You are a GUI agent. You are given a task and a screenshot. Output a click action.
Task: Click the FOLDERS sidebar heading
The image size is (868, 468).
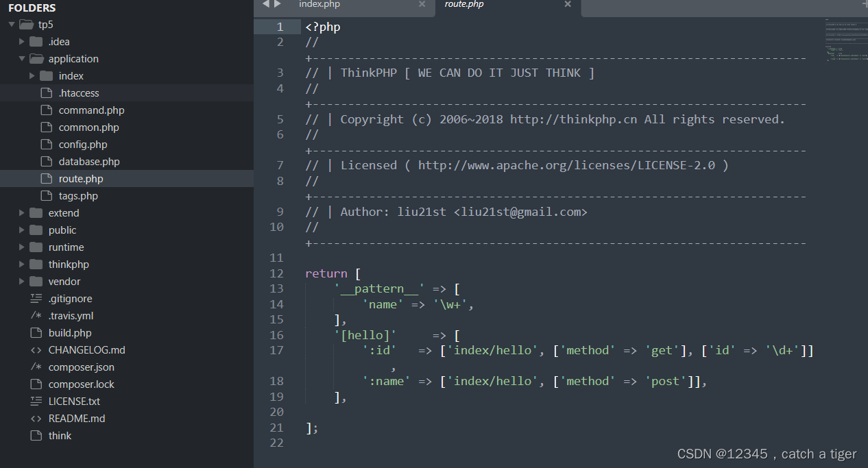pyautogui.click(x=32, y=8)
